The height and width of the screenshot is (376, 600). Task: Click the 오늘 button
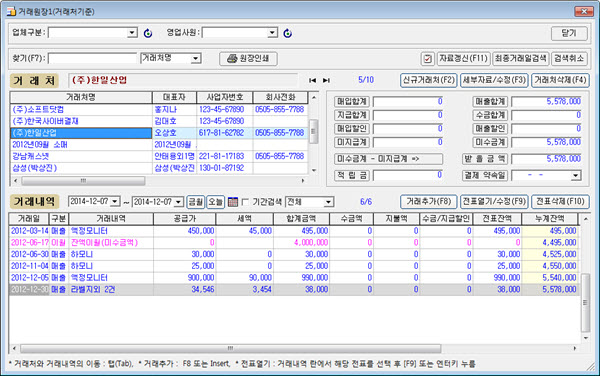click(x=215, y=202)
